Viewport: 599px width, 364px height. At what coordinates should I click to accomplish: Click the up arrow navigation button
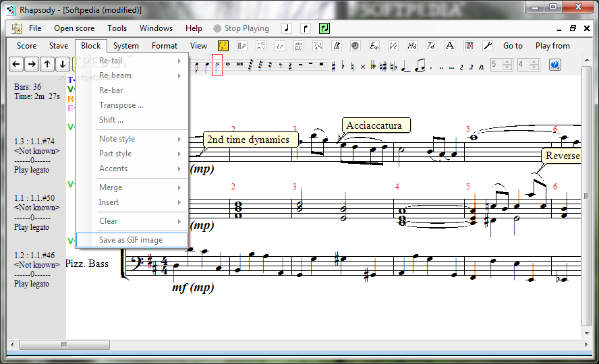click(47, 64)
